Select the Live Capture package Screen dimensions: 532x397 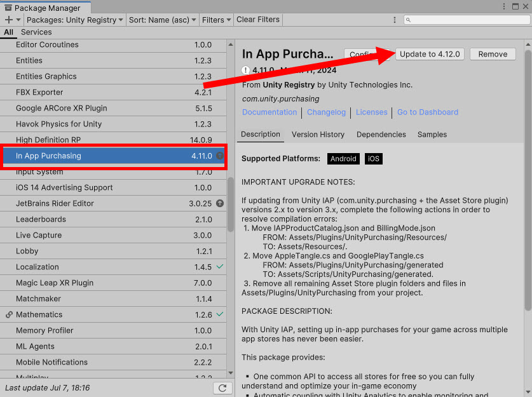[113, 235]
